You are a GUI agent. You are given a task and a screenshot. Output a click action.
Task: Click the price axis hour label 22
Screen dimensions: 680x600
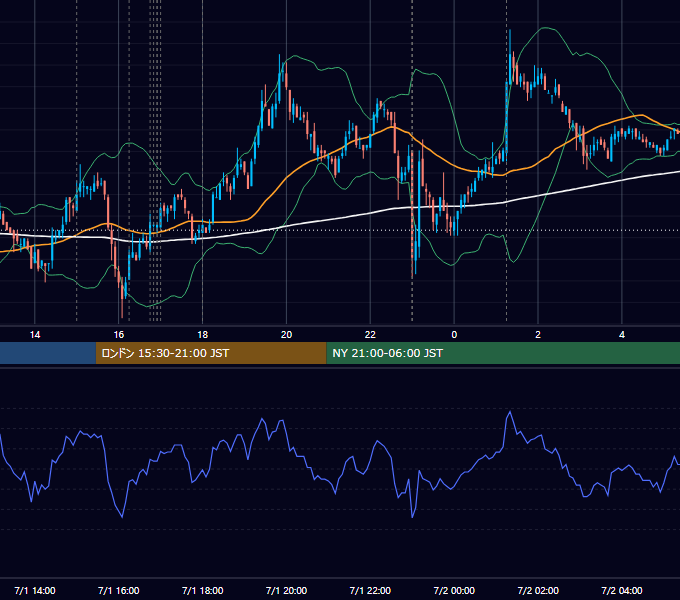coord(370,335)
